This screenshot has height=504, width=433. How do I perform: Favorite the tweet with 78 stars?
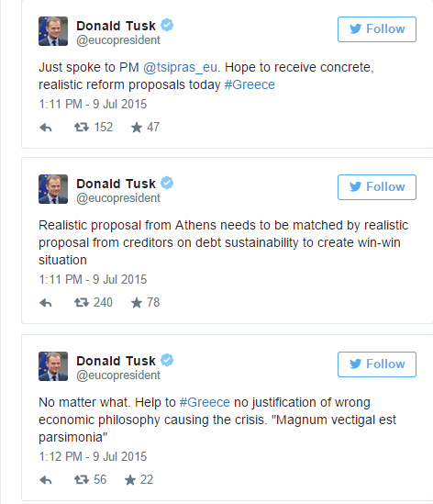point(137,303)
